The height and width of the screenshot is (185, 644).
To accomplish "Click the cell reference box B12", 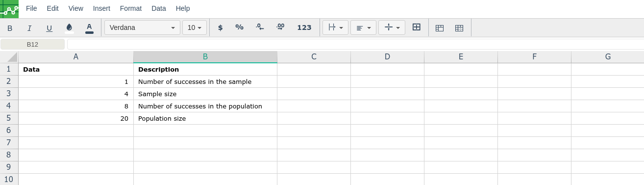I will 32,44.
